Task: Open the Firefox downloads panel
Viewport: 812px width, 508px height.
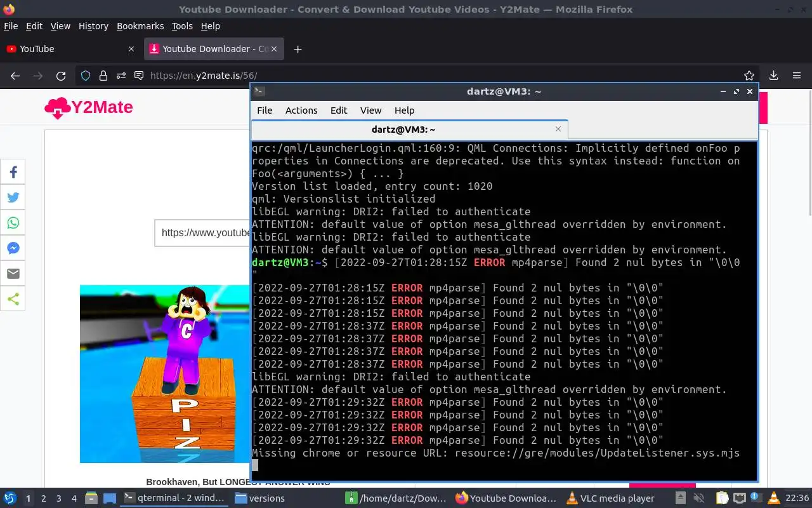Action: (774, 76)
